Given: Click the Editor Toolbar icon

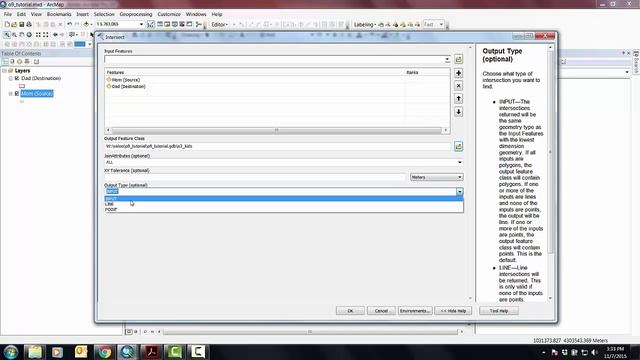Looking at the screenshot, I should [x=151, y=24].
